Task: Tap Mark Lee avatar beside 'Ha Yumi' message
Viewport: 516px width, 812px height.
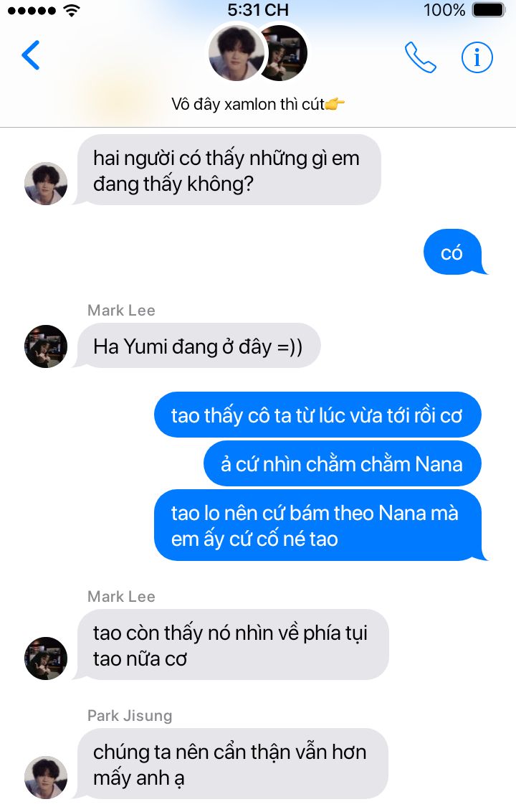Action: coord(46,346)
